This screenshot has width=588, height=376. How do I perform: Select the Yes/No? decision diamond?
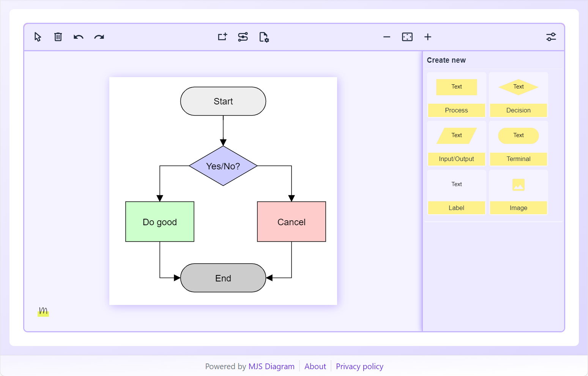click(x=223, y=166)
